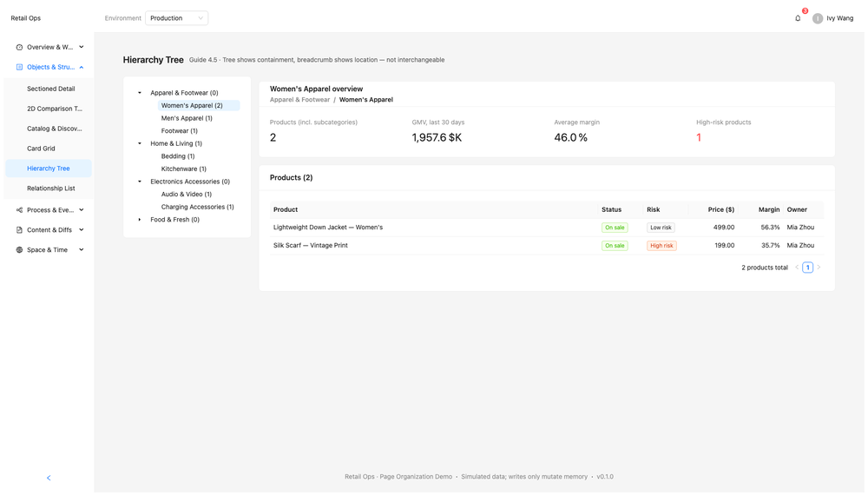Image resolution: width=868 pixels, height=496 pixels.
Task: Click the Apparel & Footwear breadcrumb link
Action: (299, 100)
